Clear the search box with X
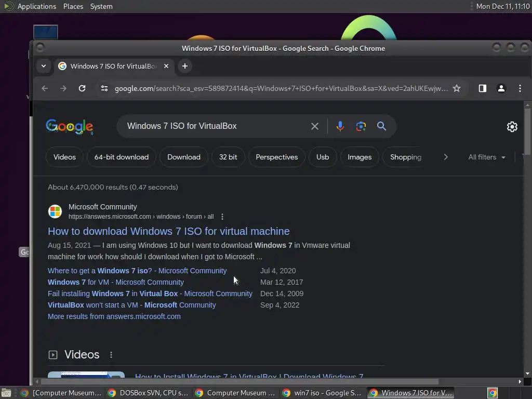 click(315, 126)
